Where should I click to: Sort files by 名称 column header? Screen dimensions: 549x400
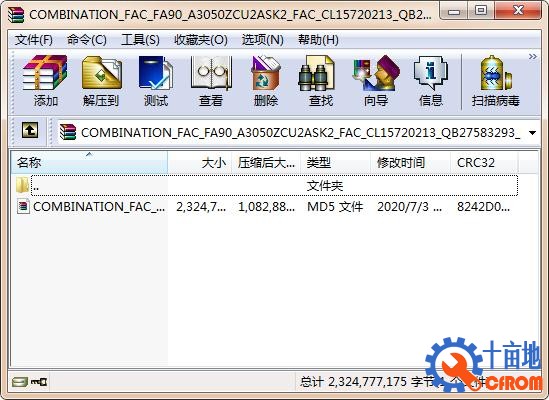pos(89,162)
